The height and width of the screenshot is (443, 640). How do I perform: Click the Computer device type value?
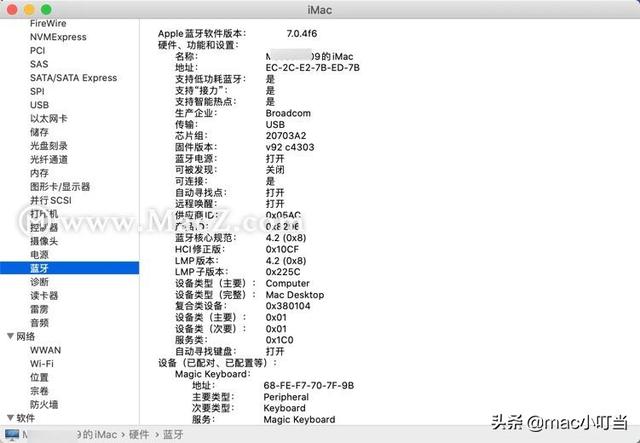(287, 283)
